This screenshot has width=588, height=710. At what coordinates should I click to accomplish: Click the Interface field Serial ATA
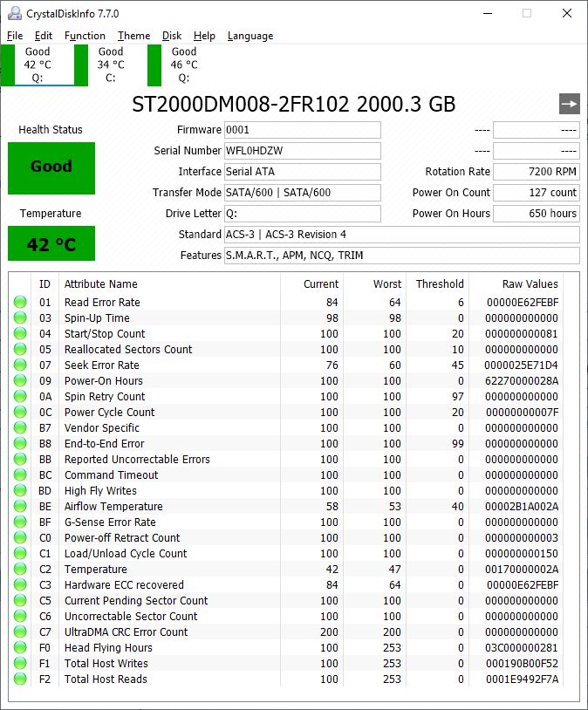[x=303, y=172]
